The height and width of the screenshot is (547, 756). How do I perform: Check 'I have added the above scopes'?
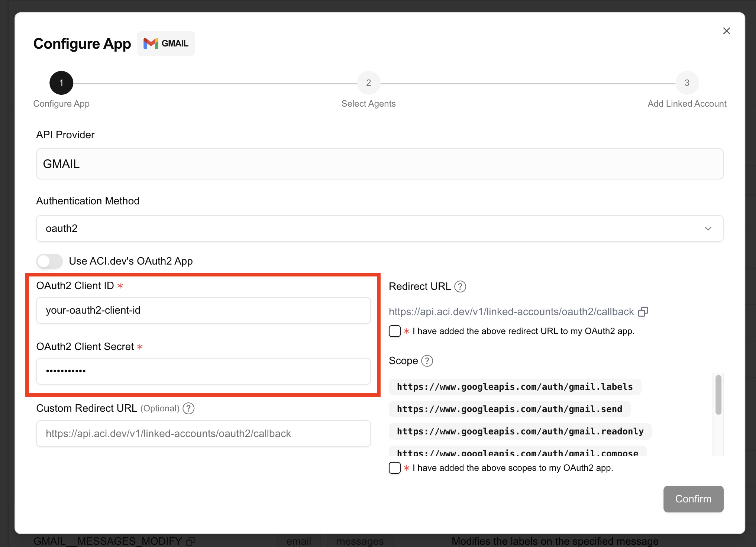click(x=395, y=468)
